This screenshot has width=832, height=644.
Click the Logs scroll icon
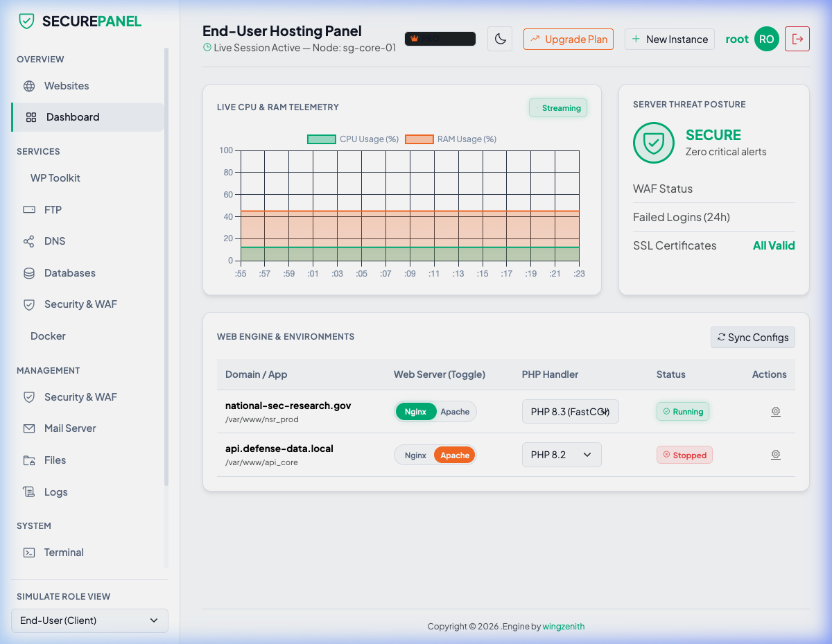tap(29, 492)
